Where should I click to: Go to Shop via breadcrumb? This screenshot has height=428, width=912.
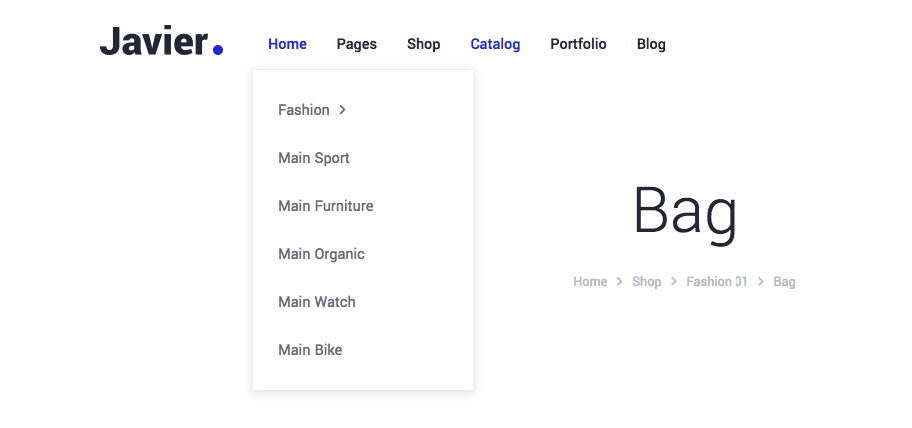[646, 282]
